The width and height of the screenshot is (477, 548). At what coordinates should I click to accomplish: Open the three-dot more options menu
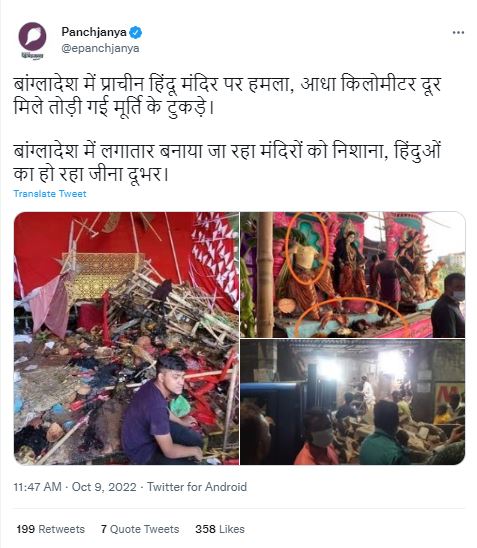458,33
